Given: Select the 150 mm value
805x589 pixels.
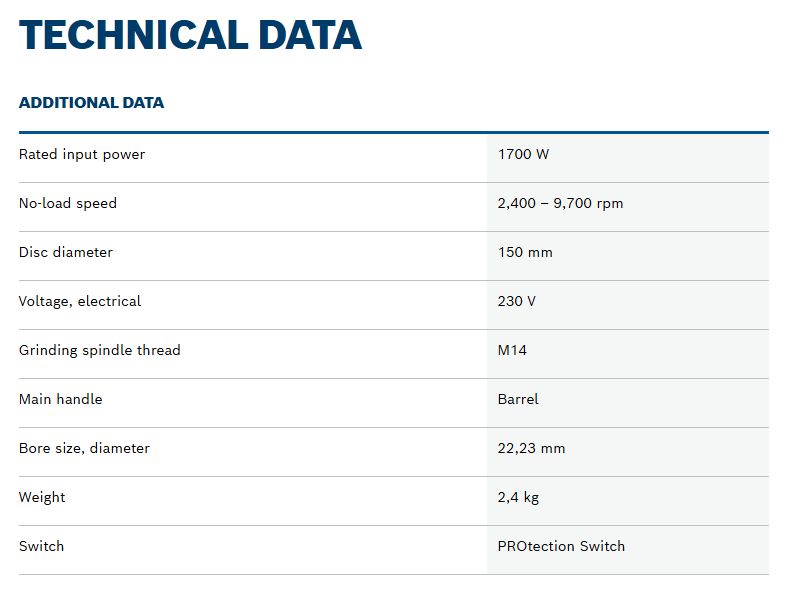Looking at the screenshot, I should [x=525, y=252].
